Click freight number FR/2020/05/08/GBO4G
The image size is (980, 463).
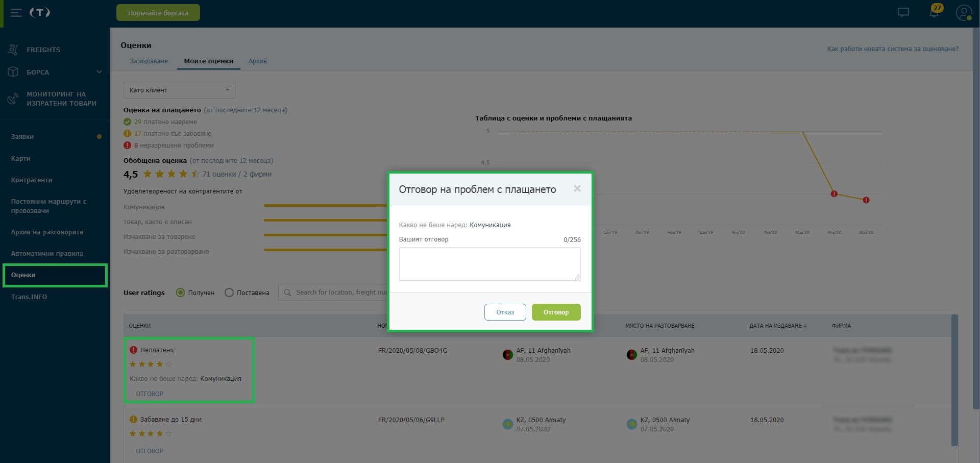412,351
